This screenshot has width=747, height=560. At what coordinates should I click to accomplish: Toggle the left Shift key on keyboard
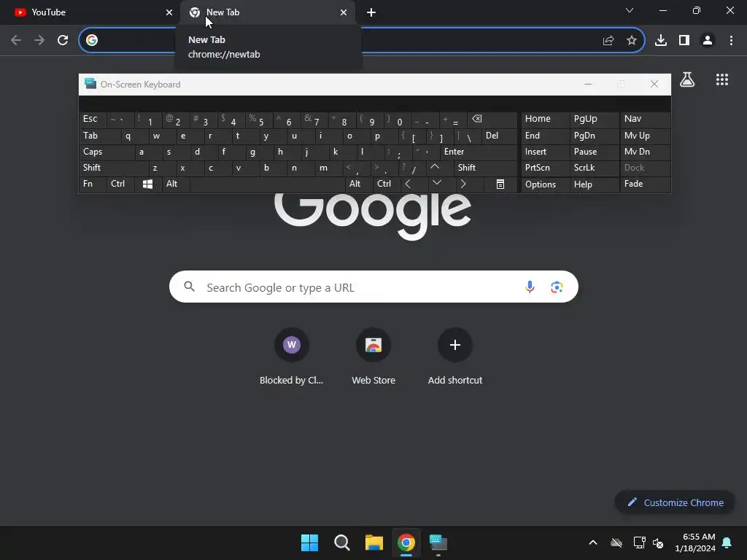coord(114,168)
